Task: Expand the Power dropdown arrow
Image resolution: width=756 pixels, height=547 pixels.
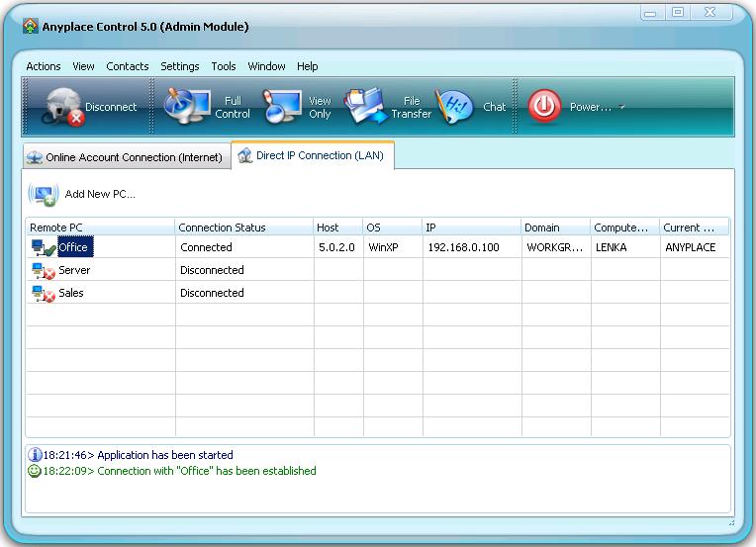Action: tap(622, 107)
